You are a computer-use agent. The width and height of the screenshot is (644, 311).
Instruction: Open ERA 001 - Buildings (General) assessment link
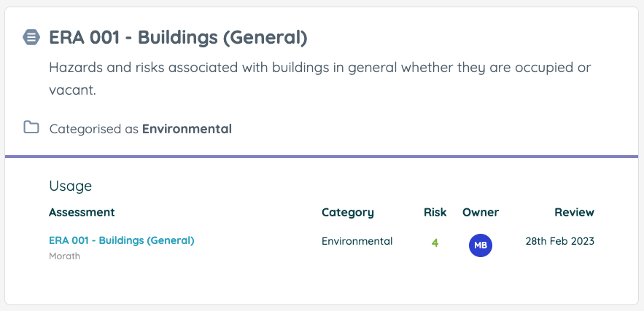pyautogui.click(x=122, y=240)
